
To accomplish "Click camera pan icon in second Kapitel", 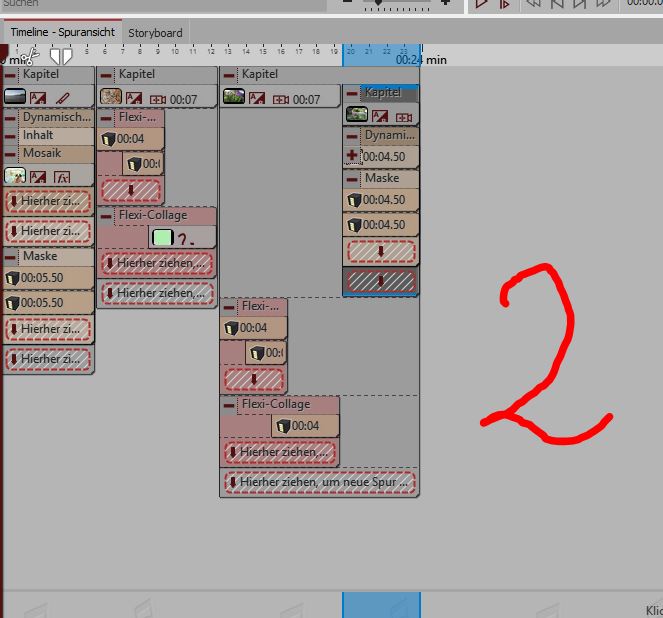I will [158, 98].
